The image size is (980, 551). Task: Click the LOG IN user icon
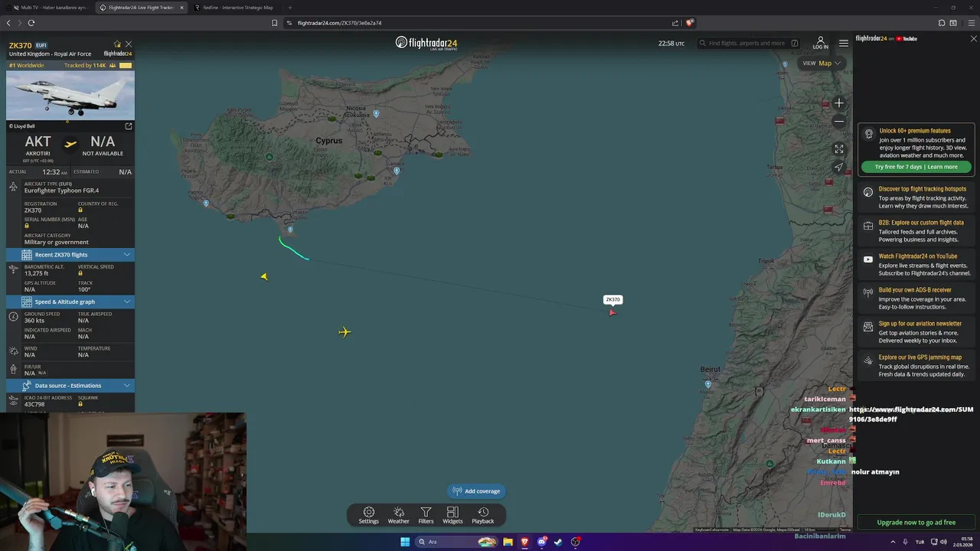click(x=820, y=43)
